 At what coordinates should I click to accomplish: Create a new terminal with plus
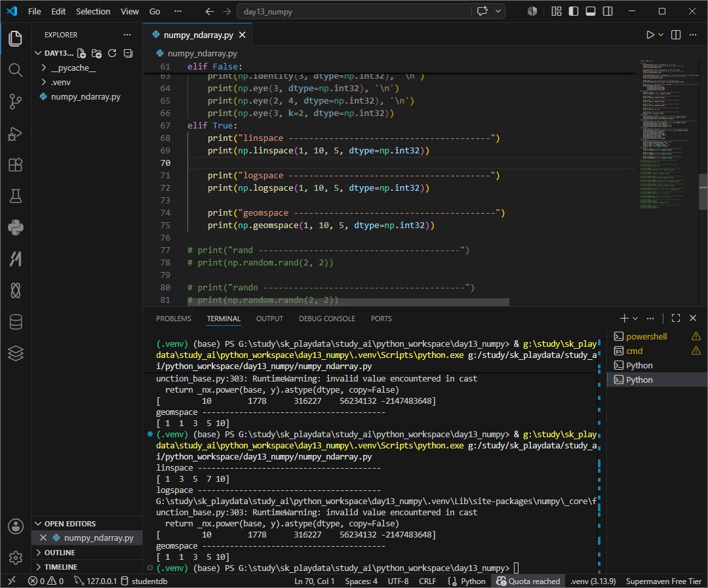point(624,319)
